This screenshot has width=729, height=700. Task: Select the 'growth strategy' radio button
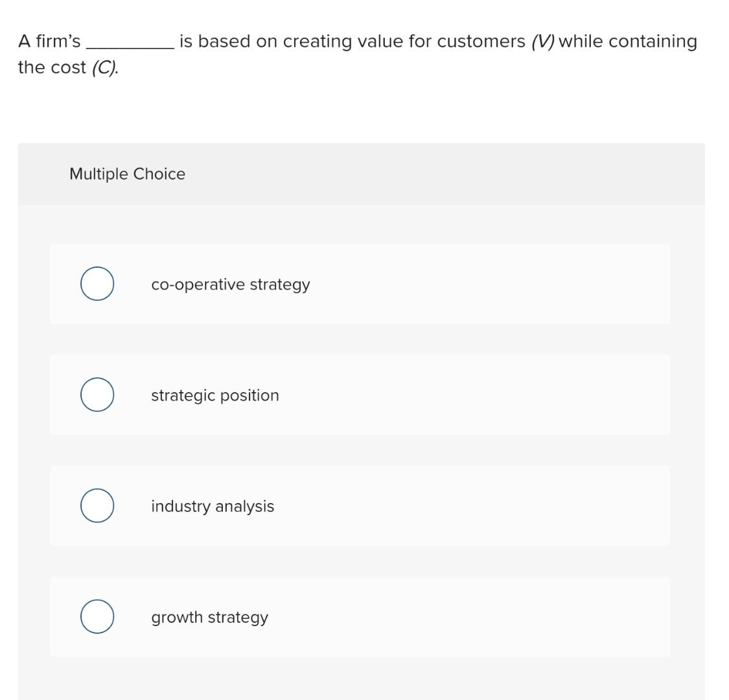(x=97, y=616)
